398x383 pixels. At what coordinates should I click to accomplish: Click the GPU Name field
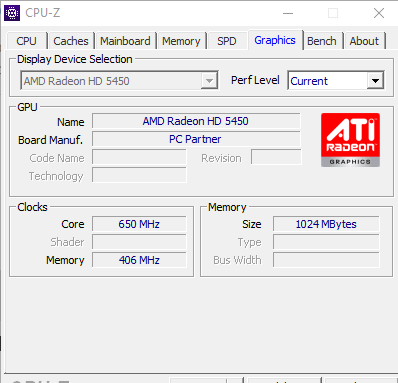point(196,121)
